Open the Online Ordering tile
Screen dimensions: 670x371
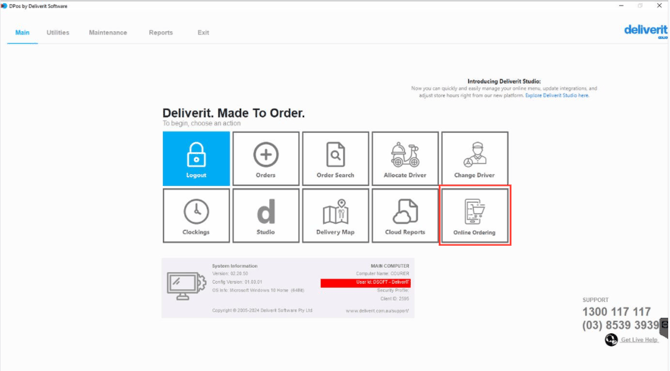[x=475, y=216]
